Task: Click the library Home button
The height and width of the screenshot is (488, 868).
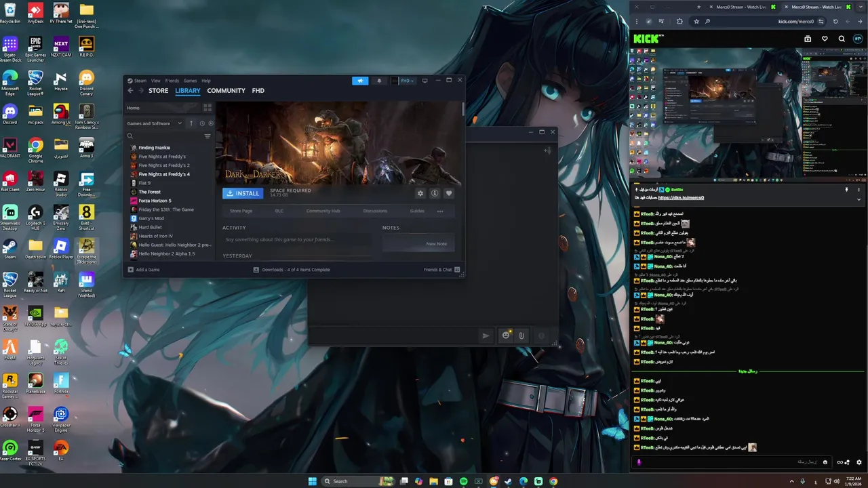Action: 163,108
